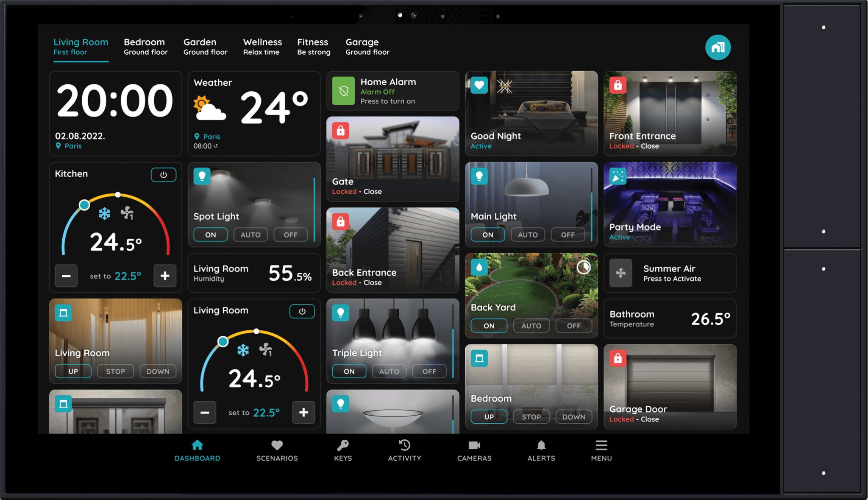
Task: Switch to the Garden tab
Action: (x=205, y=47)
